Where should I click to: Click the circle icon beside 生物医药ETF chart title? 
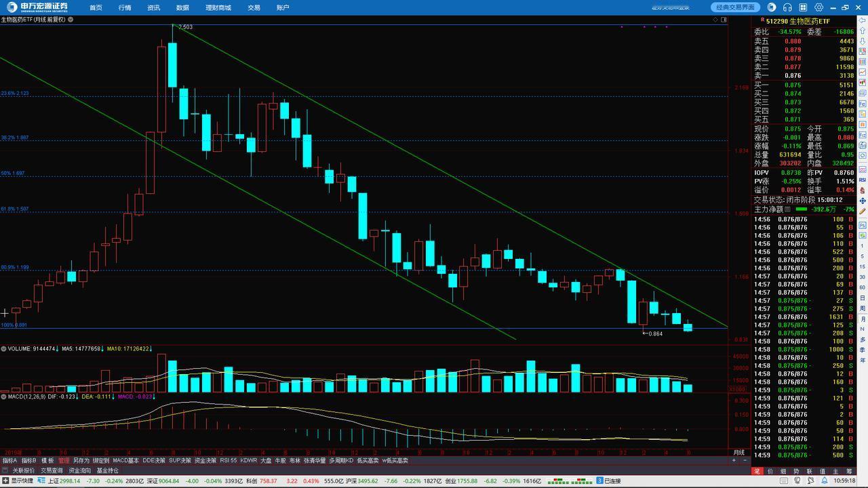(71, 20)
